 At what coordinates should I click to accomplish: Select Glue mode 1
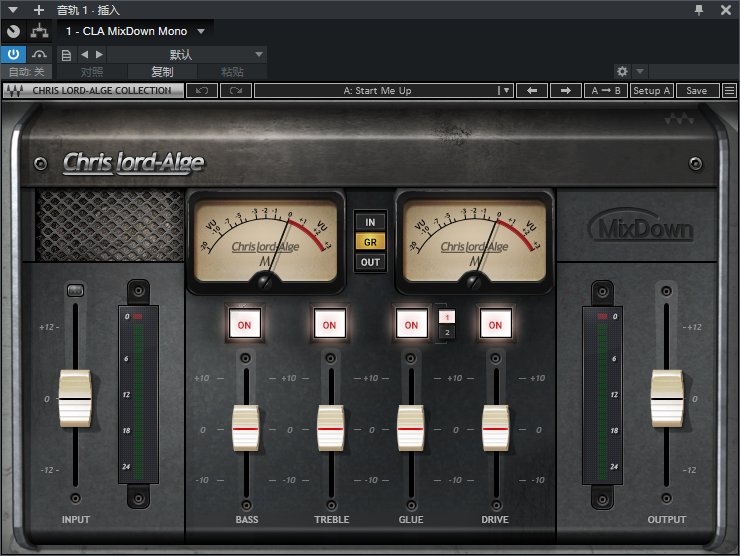click(447, 317)
